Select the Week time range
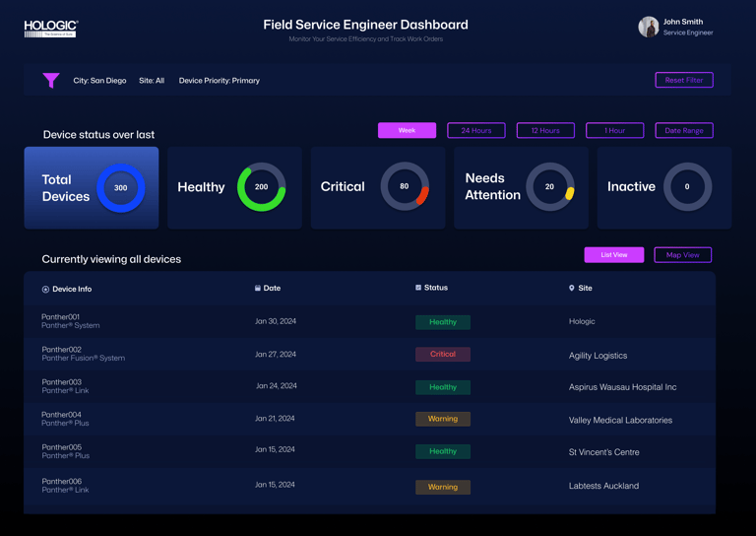756x536 pixels. coord(407,130)
